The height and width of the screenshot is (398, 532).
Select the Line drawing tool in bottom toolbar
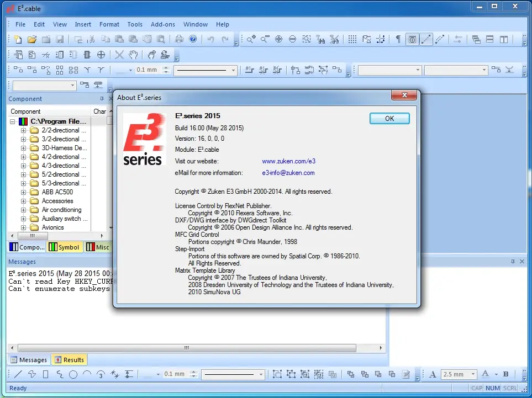tap(18, 374)
